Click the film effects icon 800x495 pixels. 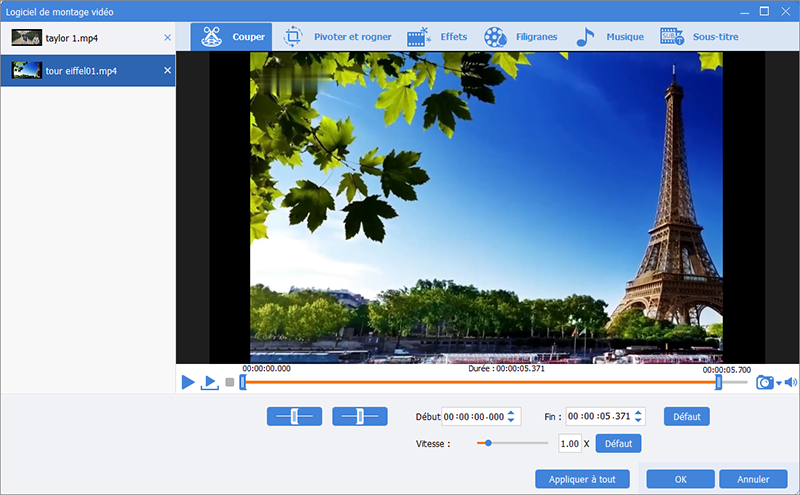418,37
